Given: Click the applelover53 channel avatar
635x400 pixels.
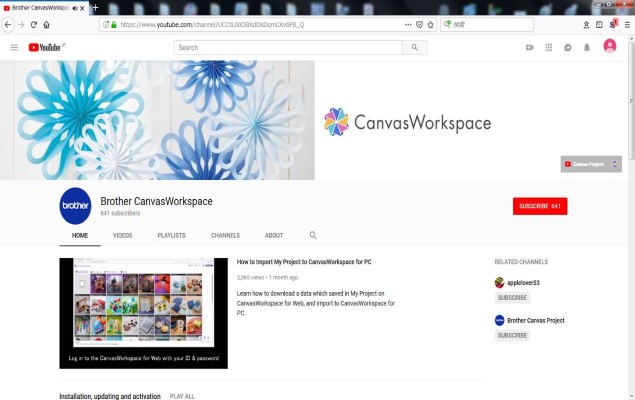Looking at the screenshot, I should pyautogui.click(x=499, y=283).
